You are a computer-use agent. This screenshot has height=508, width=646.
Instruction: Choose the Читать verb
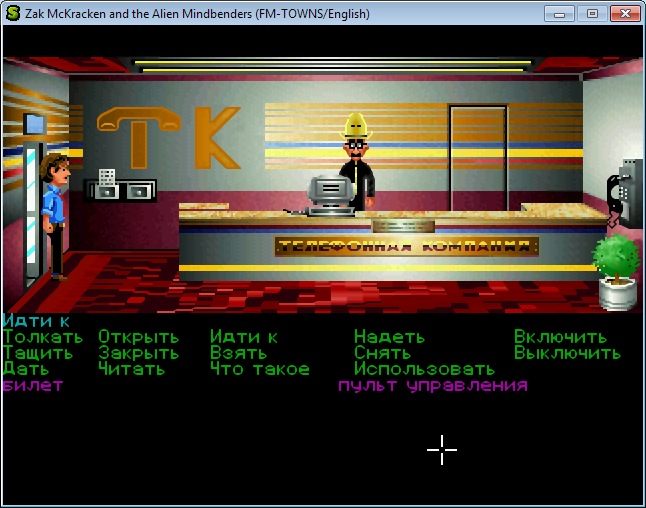coord(132,369)
